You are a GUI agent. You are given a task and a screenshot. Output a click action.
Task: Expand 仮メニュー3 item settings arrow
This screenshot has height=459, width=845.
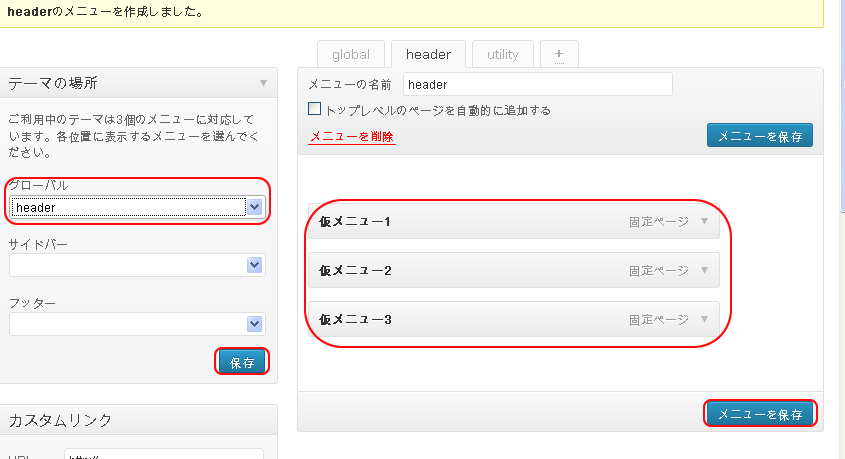(x=704, y=319)
